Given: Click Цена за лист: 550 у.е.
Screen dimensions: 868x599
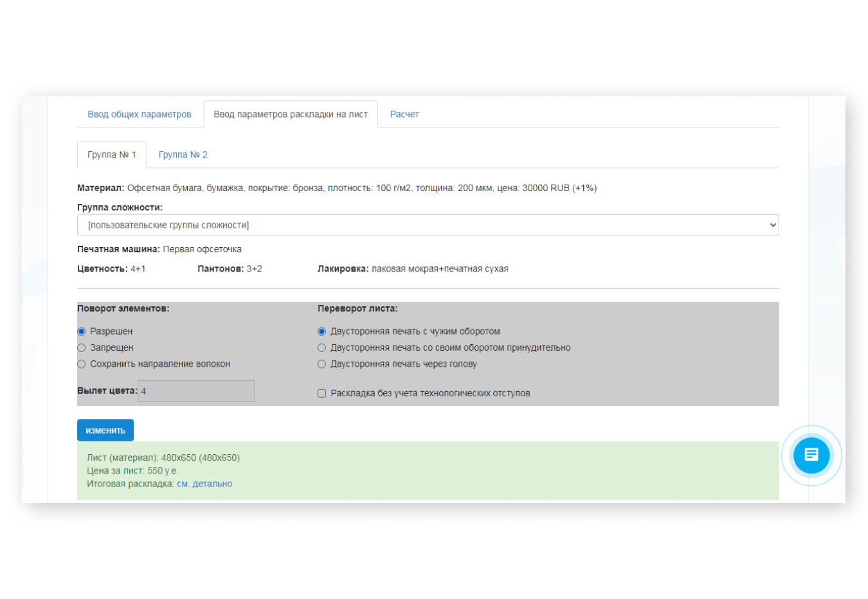Looking at the screenshot, I should coord(132,470).
